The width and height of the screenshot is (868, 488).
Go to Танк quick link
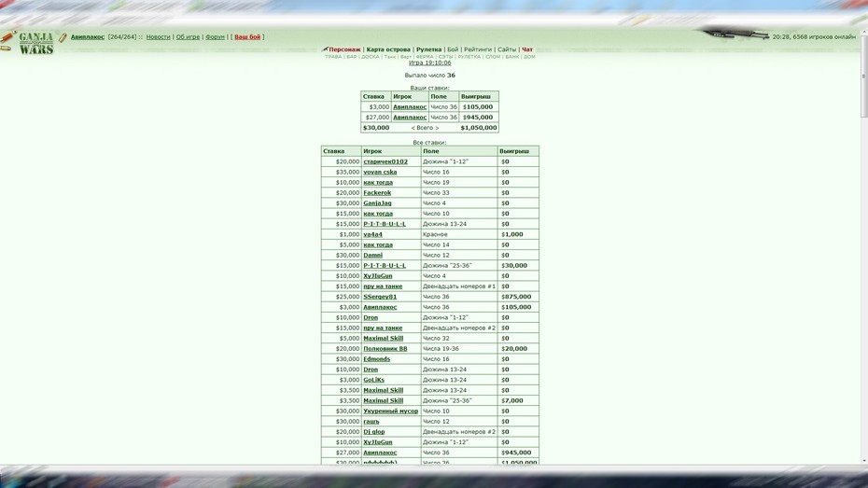(x=390, y=57)
